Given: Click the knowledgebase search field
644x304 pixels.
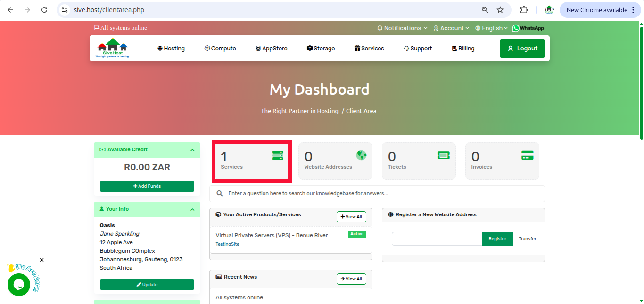Looking at the screenshot, I should 377,193.
